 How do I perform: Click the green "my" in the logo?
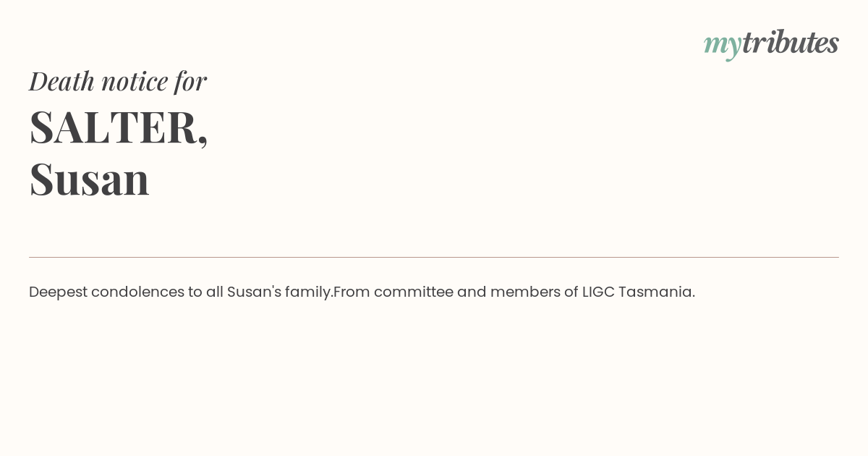tap(722, 45)
